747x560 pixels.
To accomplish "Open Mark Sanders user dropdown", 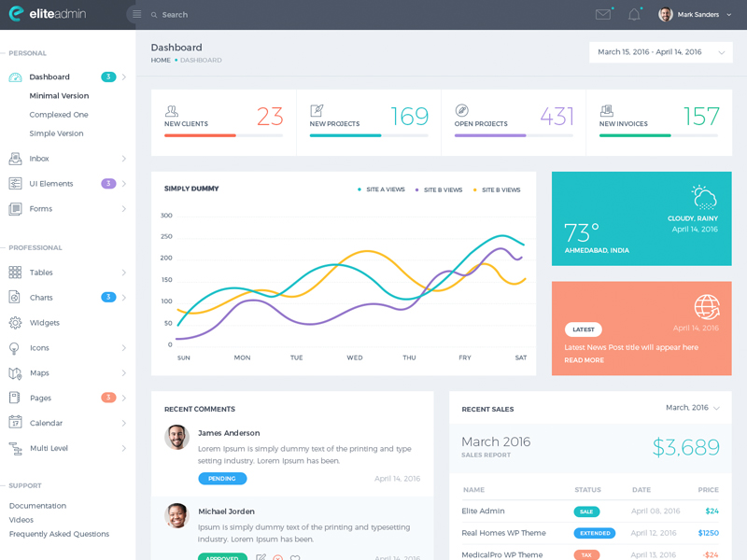I will point(696,14).
